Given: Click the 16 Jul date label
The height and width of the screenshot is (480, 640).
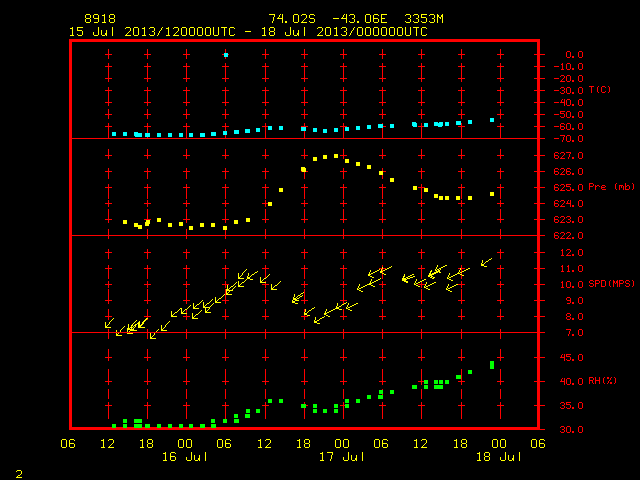Looking at the screenshot, I should pyautogui.click(x=185, y=456).
